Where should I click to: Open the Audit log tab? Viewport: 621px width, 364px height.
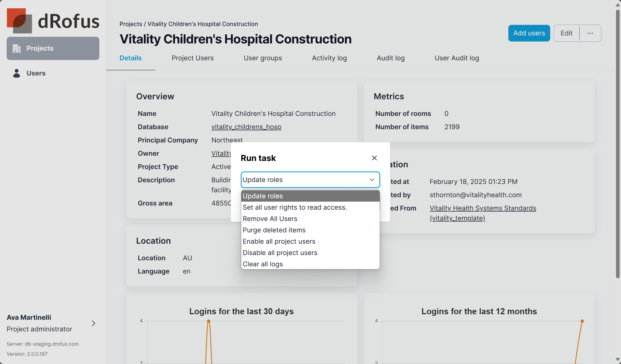390,58
